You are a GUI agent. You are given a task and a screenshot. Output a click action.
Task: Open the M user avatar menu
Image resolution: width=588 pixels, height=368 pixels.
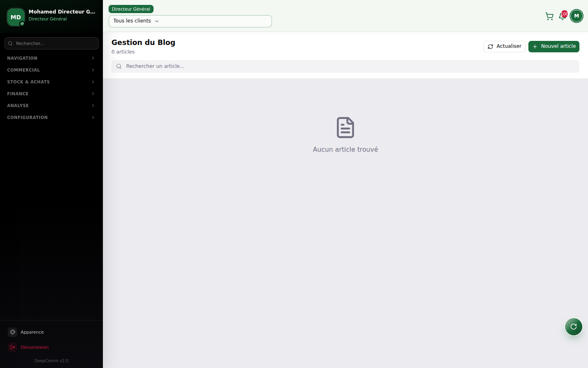(x=577, y=16)
